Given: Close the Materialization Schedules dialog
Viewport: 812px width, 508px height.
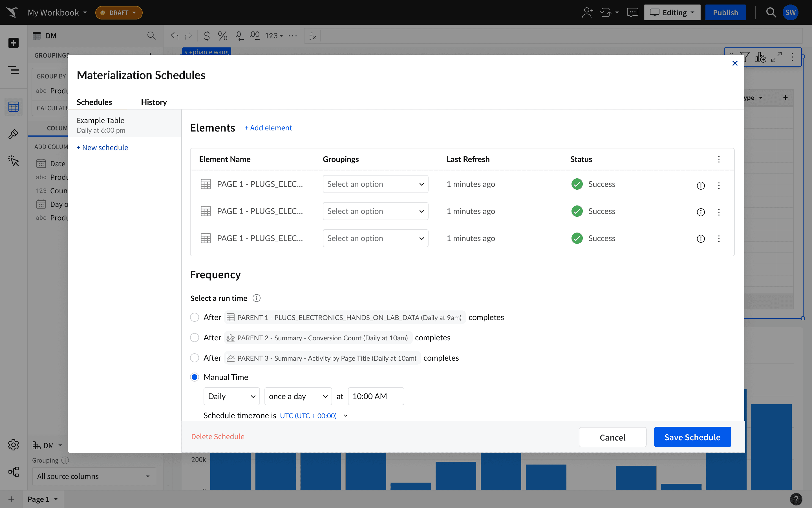Looking at the screenshot, I should (x=735, y=63).
